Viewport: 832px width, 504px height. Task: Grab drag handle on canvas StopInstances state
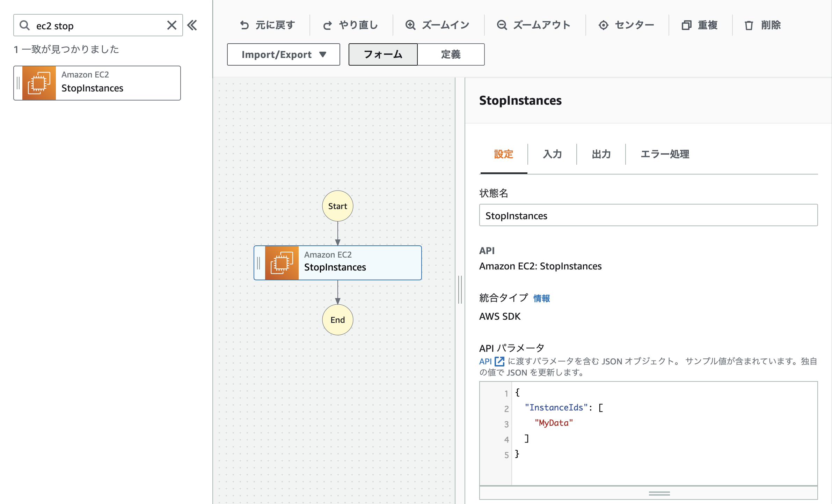click(x=258, y=263)
